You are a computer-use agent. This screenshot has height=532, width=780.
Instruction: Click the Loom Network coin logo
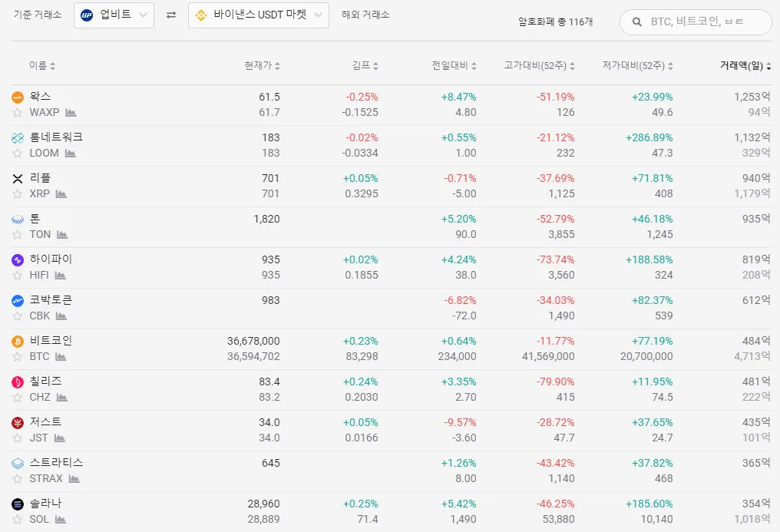pos(18,138)
